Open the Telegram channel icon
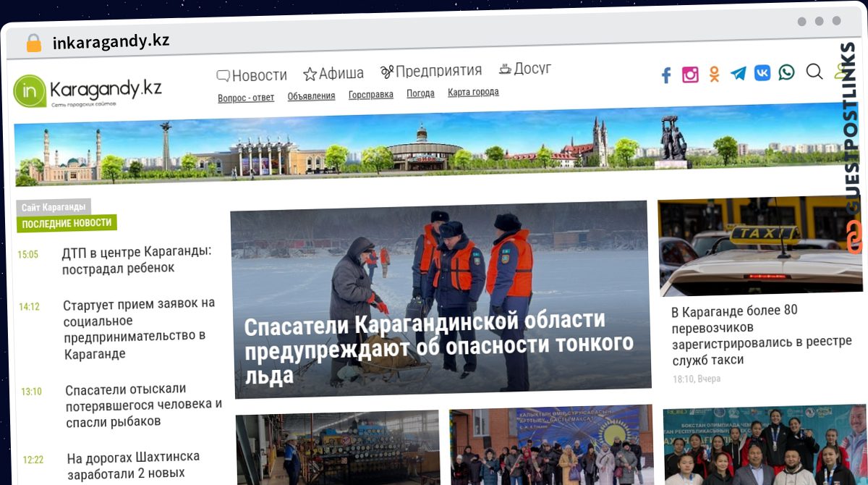This screenshot has width=868, height=485. click(x=738, y=73)
